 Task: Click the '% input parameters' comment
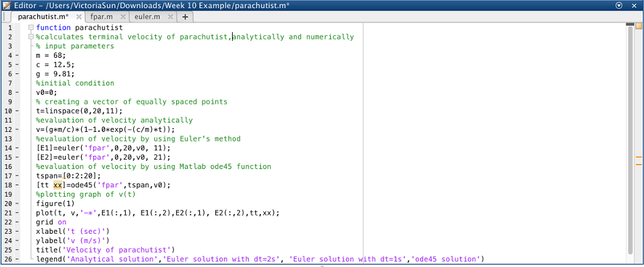75,46
